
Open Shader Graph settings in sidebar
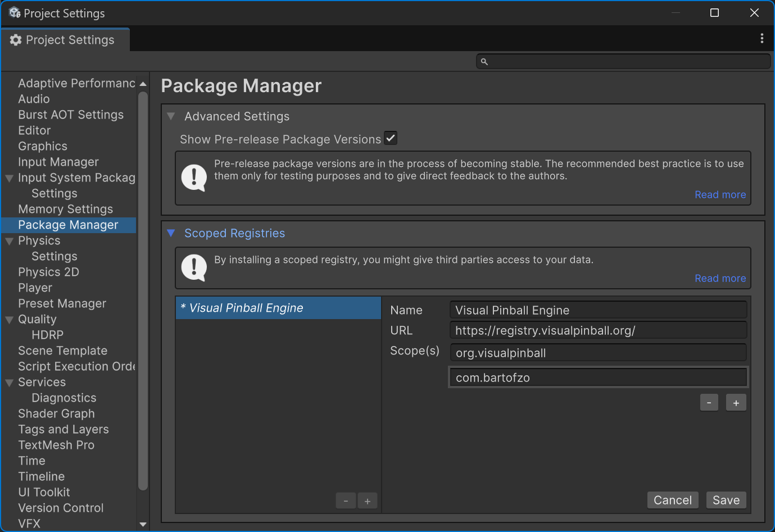[x=56, y=413]
